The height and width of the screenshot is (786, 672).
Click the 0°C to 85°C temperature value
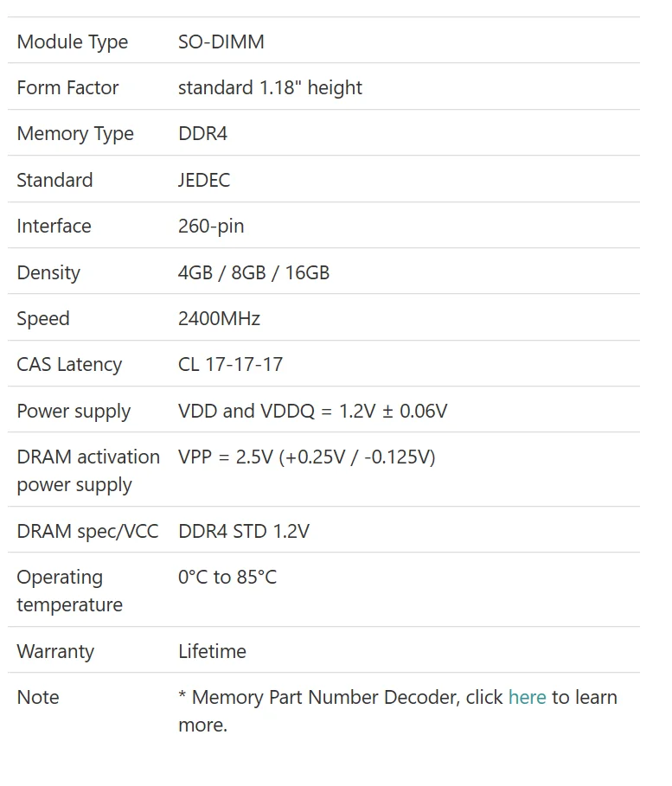pyautogui.click(x=227, y=577)
